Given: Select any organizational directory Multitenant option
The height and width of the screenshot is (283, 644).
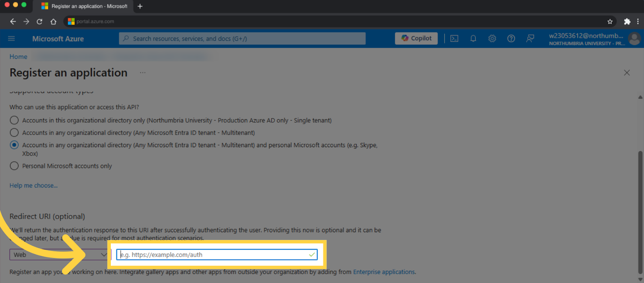Looking at the screenshot, I should [14, 133].
